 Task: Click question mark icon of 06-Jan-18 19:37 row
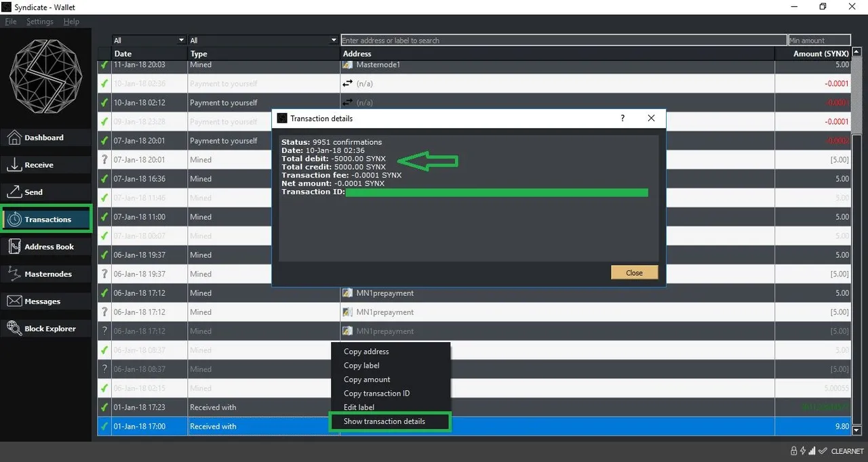(x=104, y=274)
